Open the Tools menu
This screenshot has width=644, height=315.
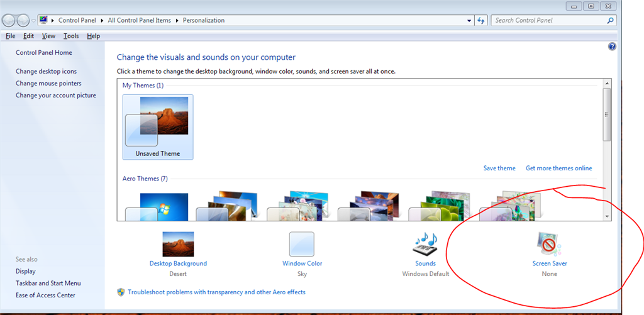(x=71, y=36)
